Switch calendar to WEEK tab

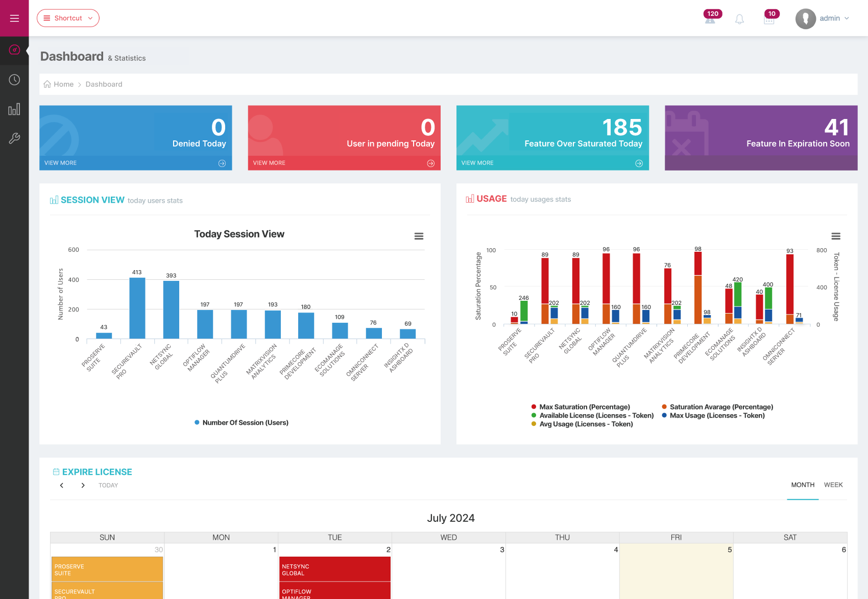[x=833, y=485]
